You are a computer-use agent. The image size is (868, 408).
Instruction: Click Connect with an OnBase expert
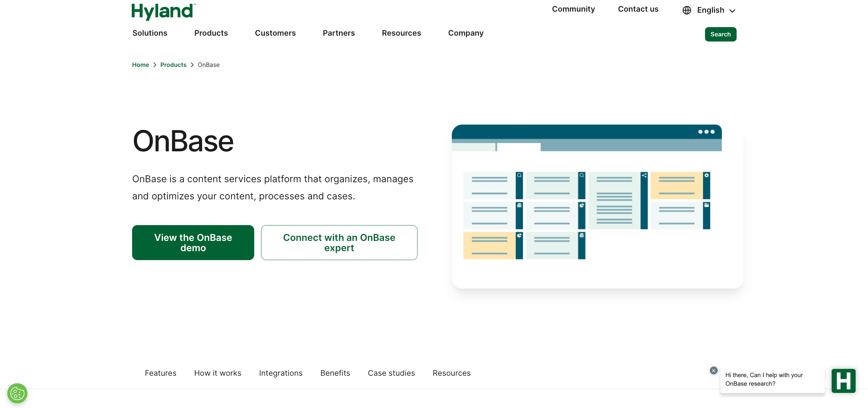coord(339,243)
